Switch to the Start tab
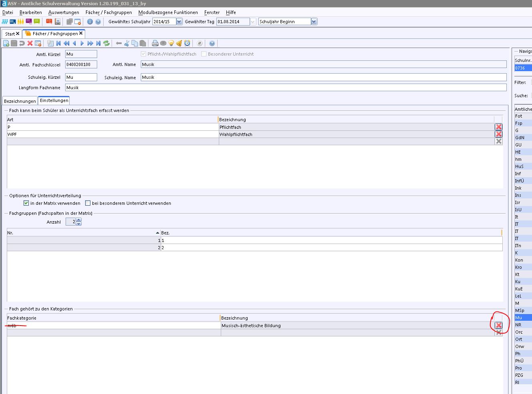Viewport: 532px width, 394px height. point(10,34)
